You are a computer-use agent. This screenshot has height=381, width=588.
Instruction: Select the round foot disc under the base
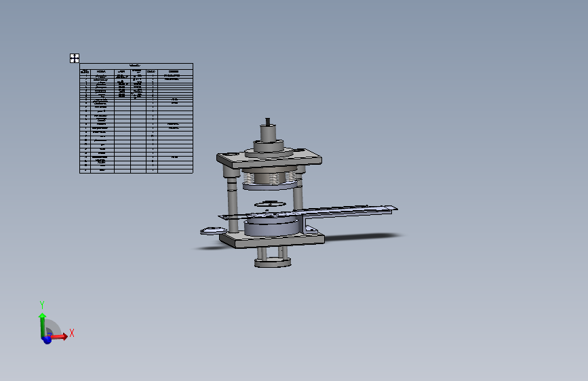[x=273, y=262]
